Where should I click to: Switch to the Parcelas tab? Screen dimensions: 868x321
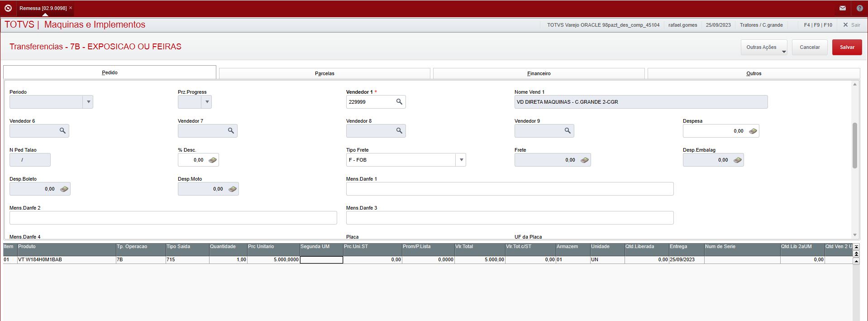pyautogui.click(x=324, y=73)
